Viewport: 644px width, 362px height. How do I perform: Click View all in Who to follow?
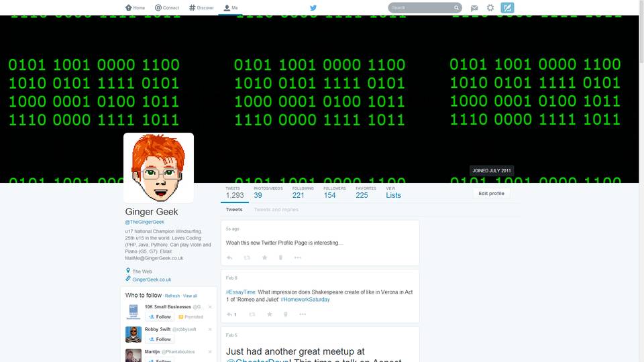(x=190, y=296)
